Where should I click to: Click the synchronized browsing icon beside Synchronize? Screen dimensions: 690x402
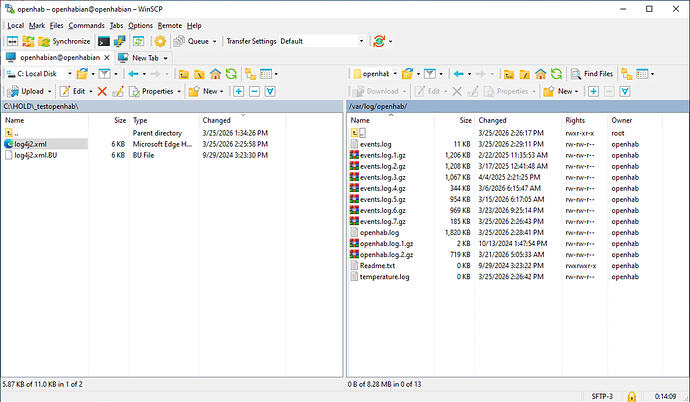28,41
